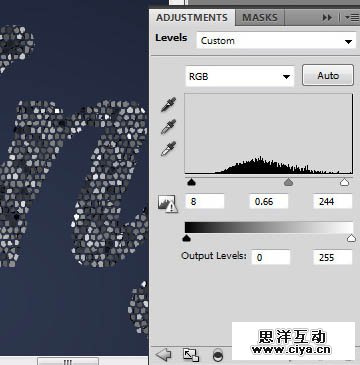Click the highlight input field showing 244
The image size is (360, 365).
tap(333, 202)
